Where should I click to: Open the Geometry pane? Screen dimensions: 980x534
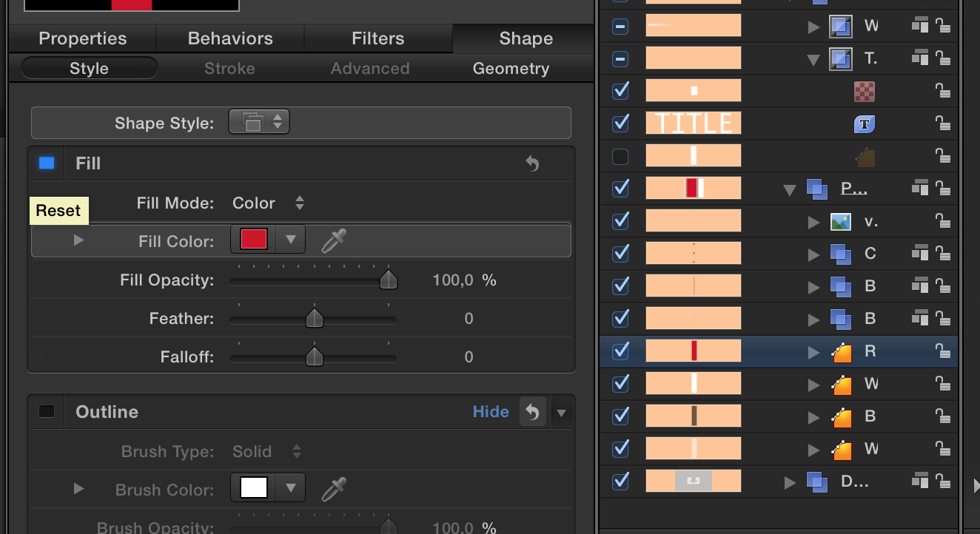[511, 69]
